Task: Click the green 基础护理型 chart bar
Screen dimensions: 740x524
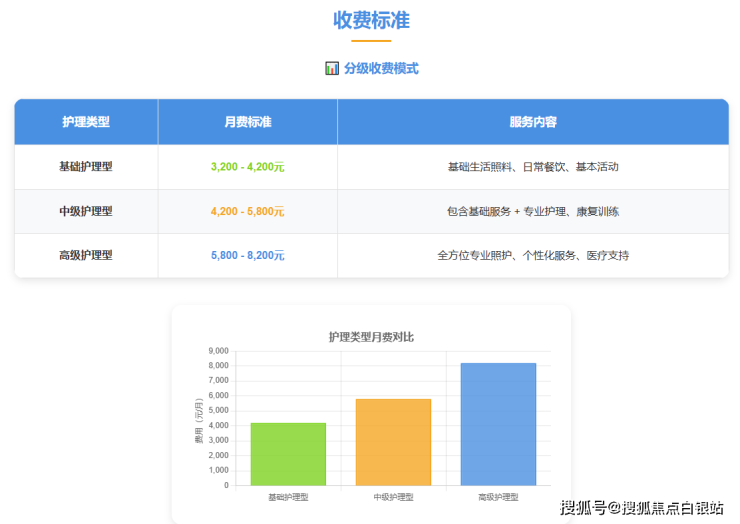Action: coord(288,454)
